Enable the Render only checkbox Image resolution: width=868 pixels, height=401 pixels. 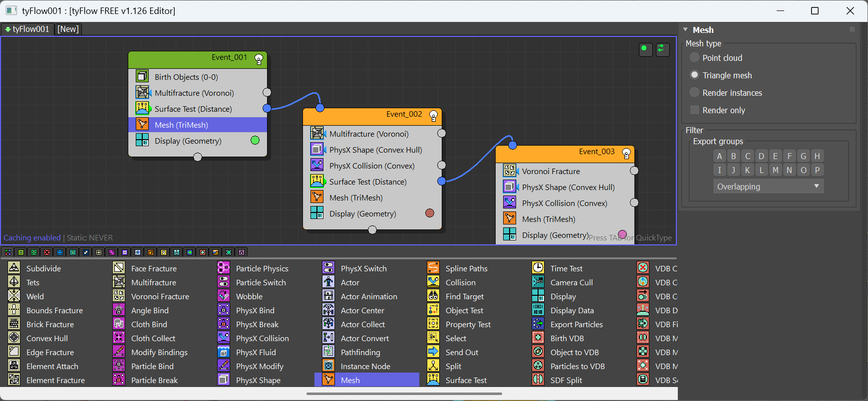point(694,110)
